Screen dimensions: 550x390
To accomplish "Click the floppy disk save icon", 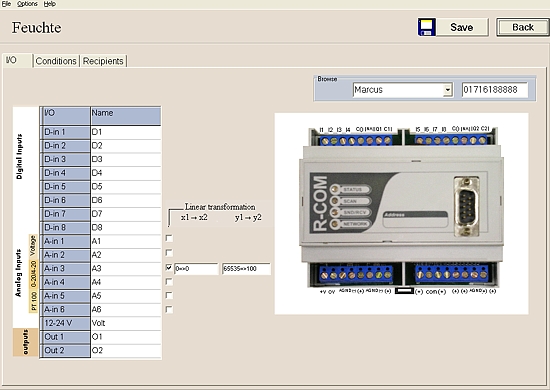I will 427,27.
